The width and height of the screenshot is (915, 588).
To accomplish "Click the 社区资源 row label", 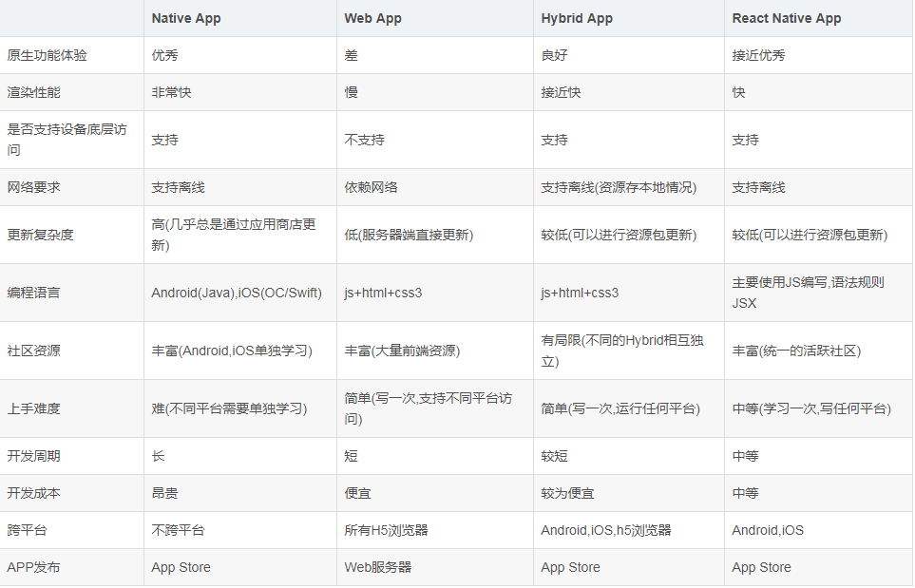I will tap(34, 351).
